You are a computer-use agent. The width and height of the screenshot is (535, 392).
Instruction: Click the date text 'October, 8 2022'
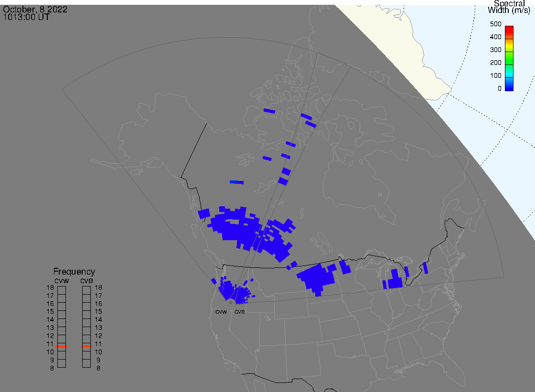click(x=35, y=9)
